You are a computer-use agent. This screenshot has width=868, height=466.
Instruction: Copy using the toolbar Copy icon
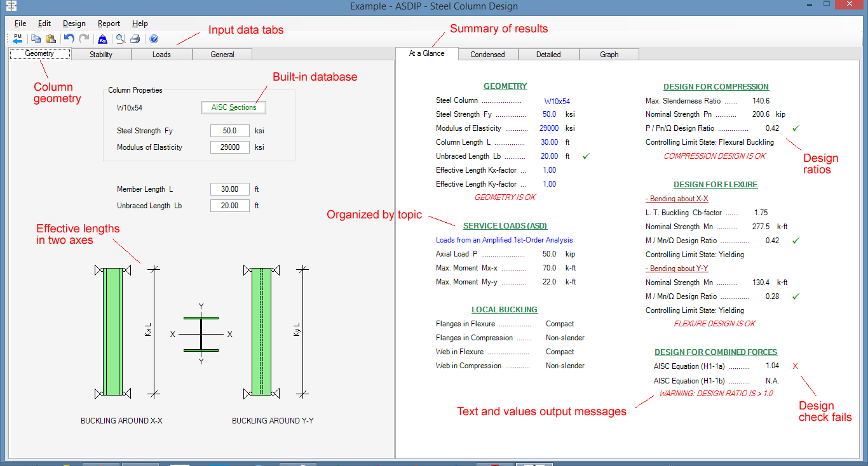point(36,39)
